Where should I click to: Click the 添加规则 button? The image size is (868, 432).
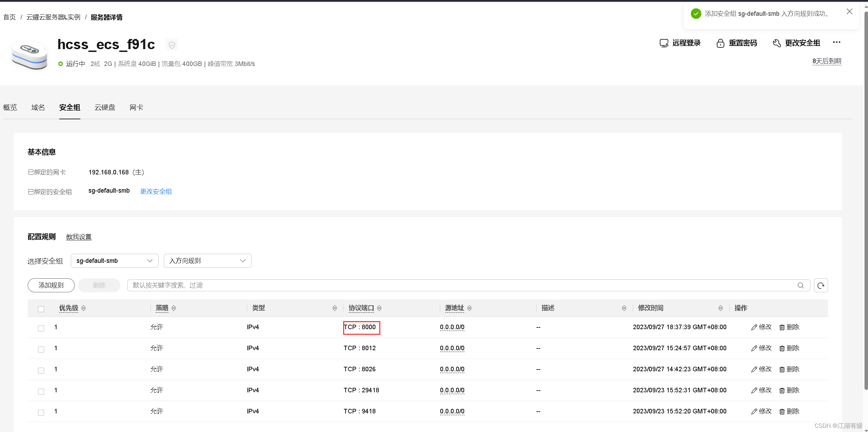[51, 285]
